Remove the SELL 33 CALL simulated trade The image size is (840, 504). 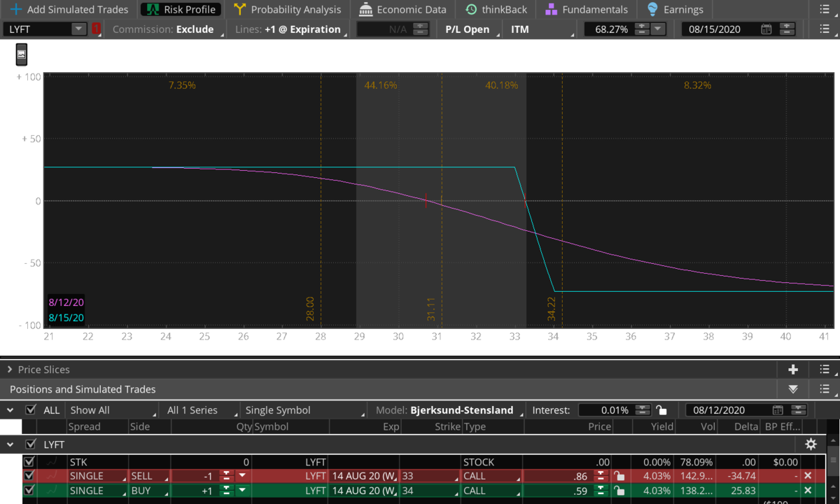click(x=808, y=476)
